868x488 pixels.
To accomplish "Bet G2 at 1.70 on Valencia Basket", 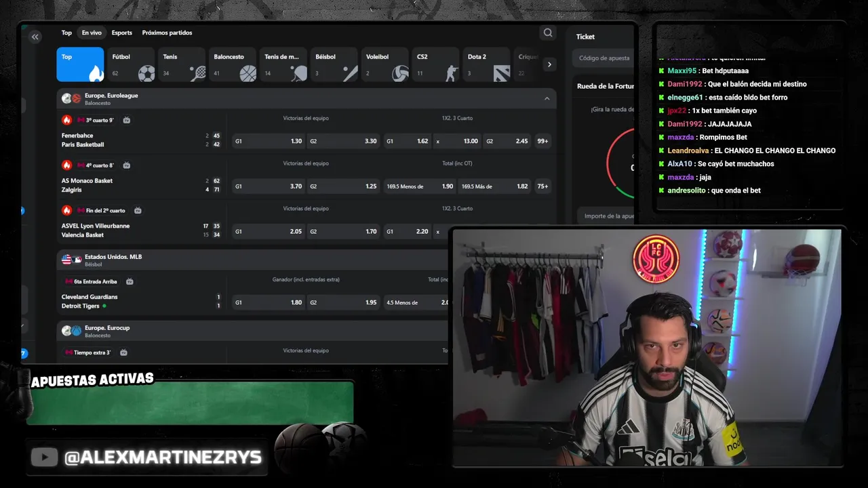I will pyautogui.click(x=343, y=231).
